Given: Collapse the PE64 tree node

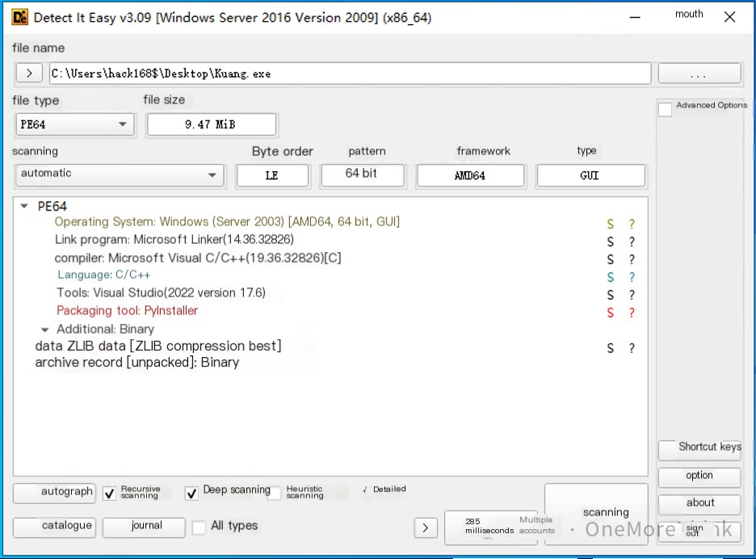Looking at the screenshot, I should click(x=24, y=207).
